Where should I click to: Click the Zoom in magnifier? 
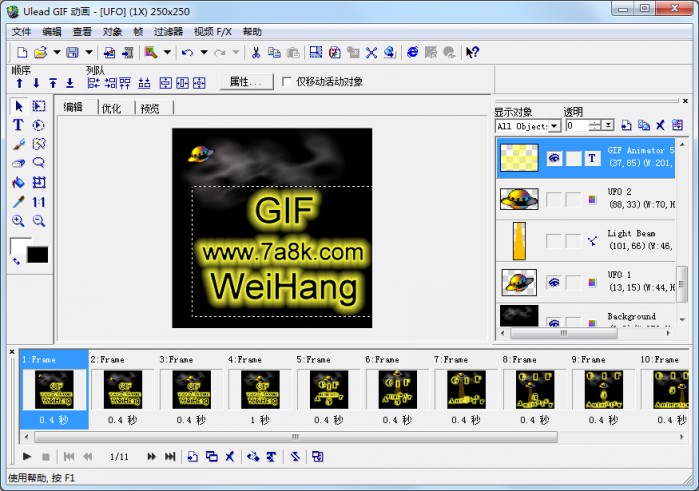[x=18, y=221]
